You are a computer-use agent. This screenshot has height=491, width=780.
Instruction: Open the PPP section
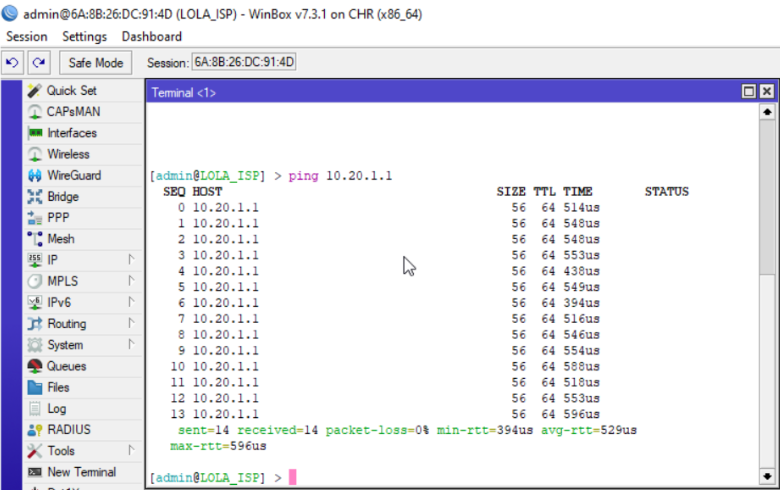(58, 218)
